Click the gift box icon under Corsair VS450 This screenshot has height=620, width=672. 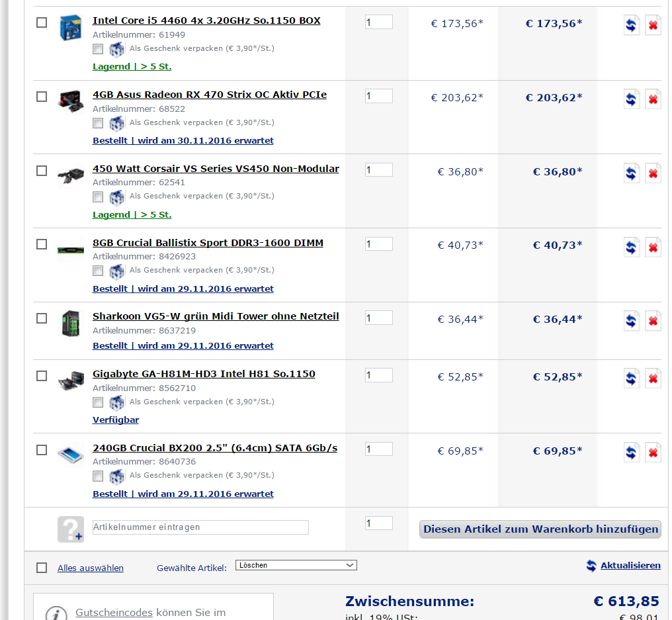pyautogui.click(x=116, y=198)
